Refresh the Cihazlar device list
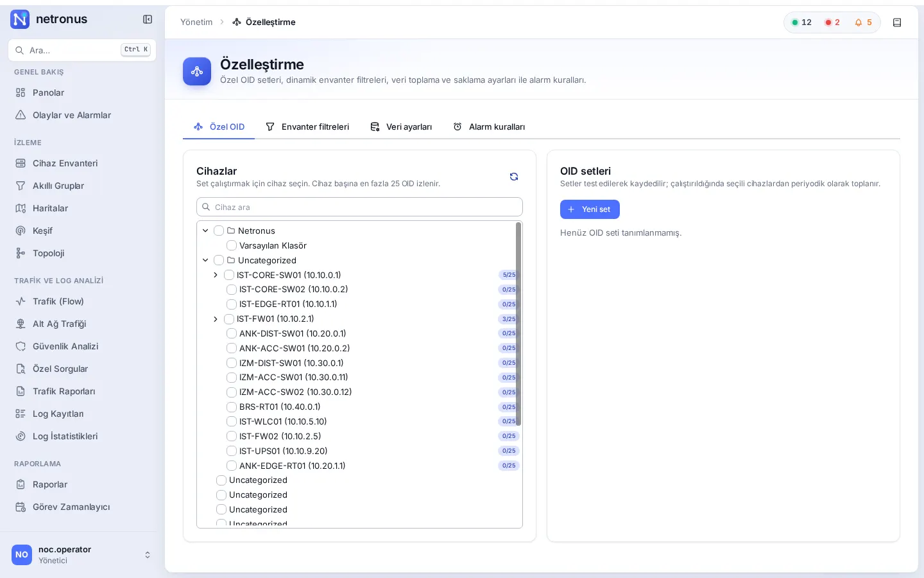Viewport: 924px width, 578px height. click(514, 177)
